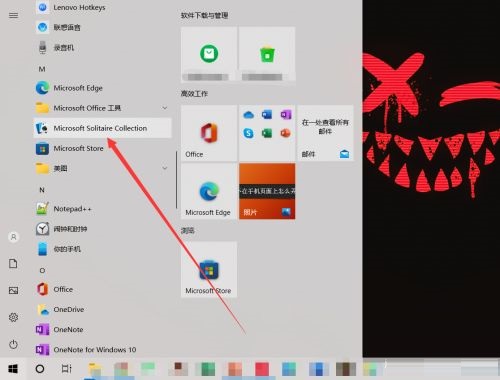Open the Excel icon in Office tile group
This screenshot has height=380, width=500.
[267, 133]
